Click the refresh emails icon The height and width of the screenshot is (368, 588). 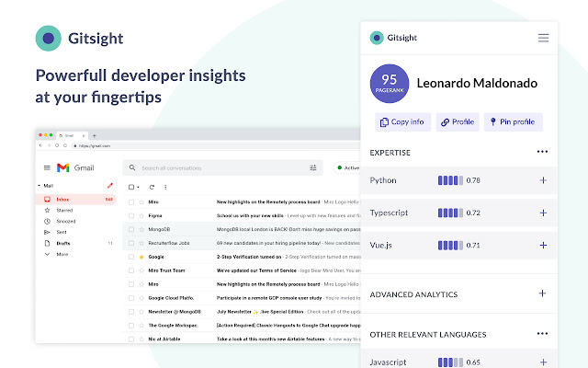coord(152,187)
